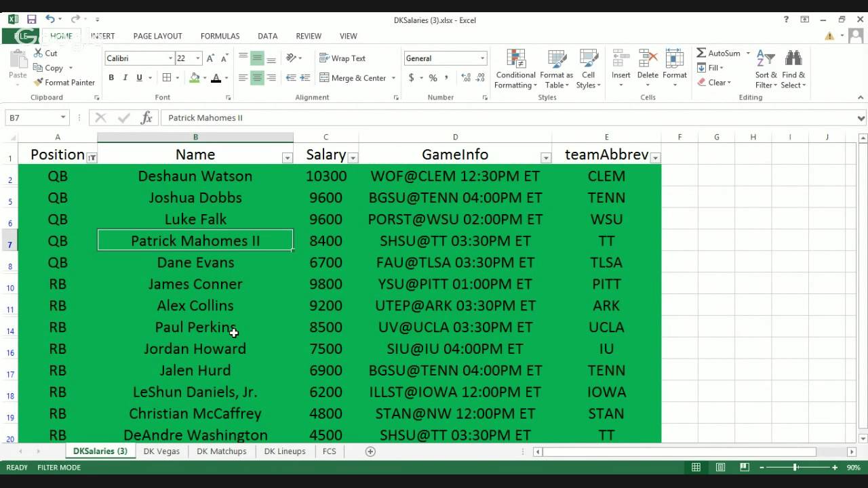Apply the red Font Color A
Viewport: 868px width, 488px height.
click(216, 78)
